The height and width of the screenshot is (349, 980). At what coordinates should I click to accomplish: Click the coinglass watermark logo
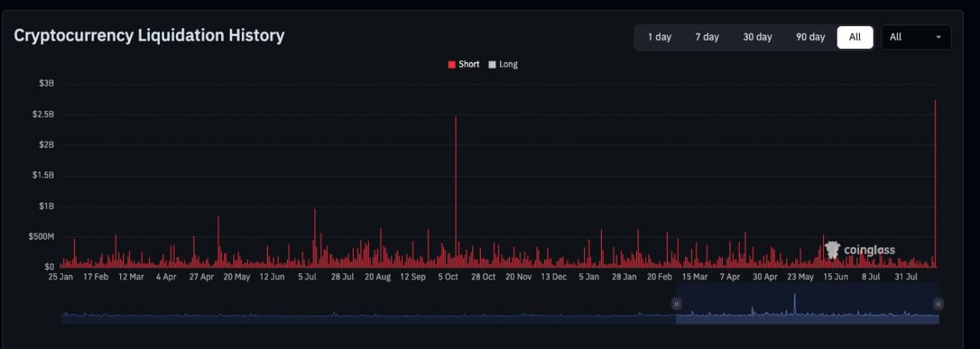click(859, 250)
